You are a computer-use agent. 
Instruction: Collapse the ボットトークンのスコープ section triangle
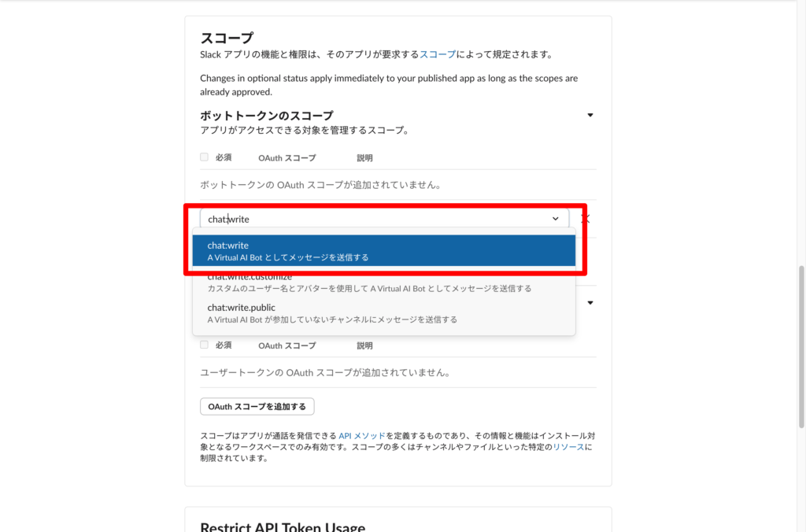pyautogui.click(x=590, y=116)
